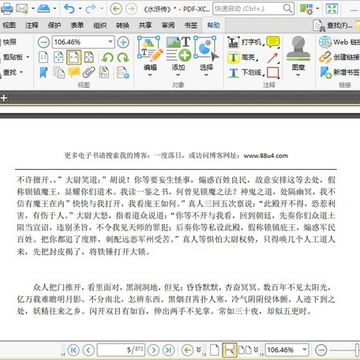The width and height of the screenshot is (360, 360).
Task: Open the Comments pane icon
Action: tap(74, 72)
